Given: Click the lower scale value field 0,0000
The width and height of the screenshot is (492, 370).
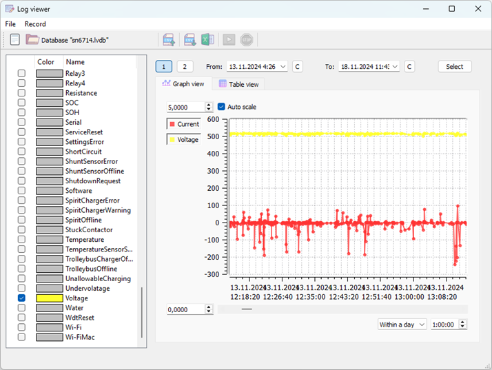Looking at the screenshot, I should (x=186, y=309).
